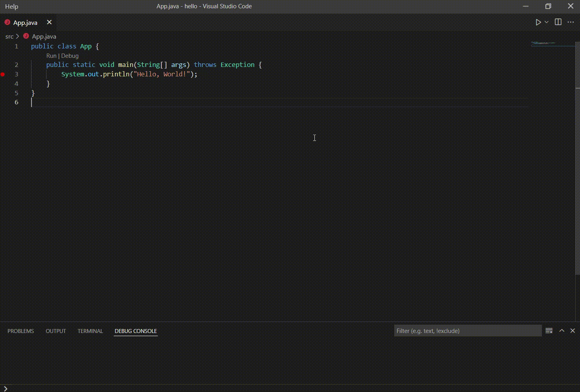Open the run options dropdown arrow

[547, 22]
